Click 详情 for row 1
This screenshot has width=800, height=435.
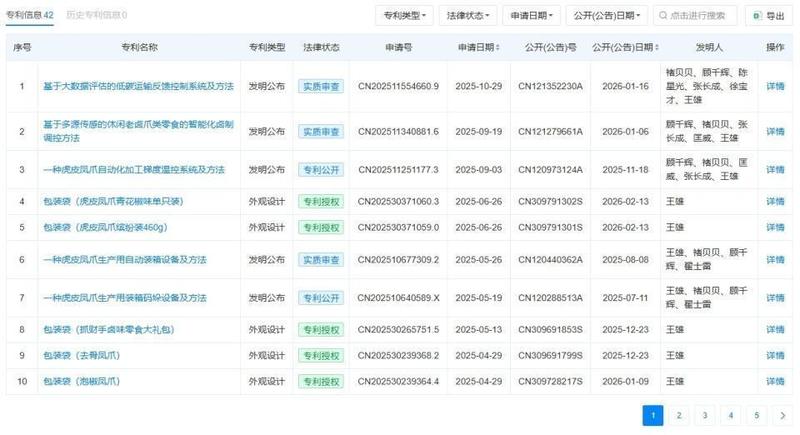[775, 86]
